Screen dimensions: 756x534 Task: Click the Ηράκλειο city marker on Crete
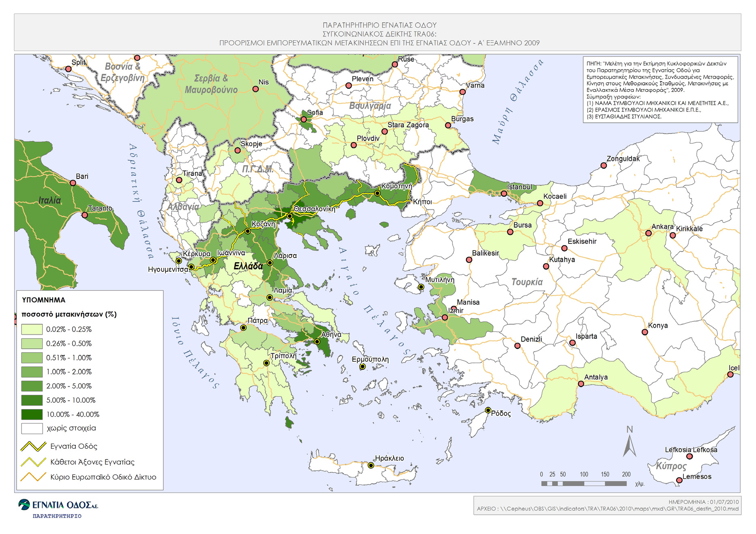(x=371, y=465)
